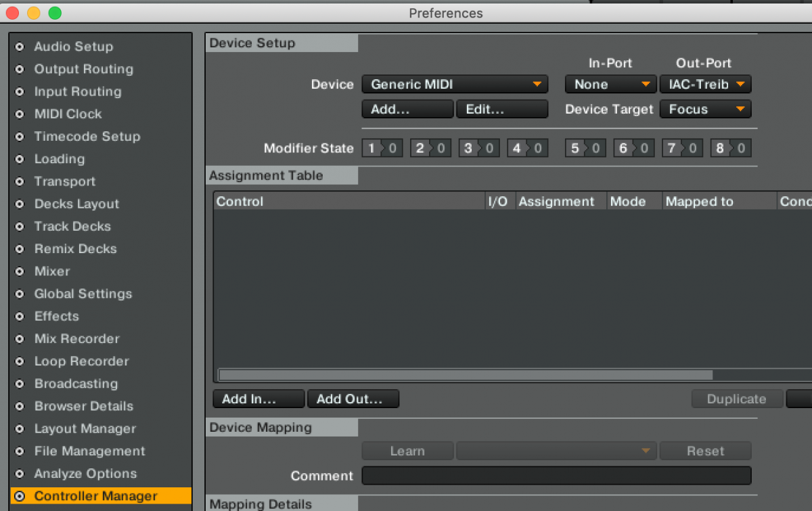Open the Device dropdown showing Generic MIDI
Image resolution: width=812 pixels, height=511 pixels.
(x=455, y=84)
